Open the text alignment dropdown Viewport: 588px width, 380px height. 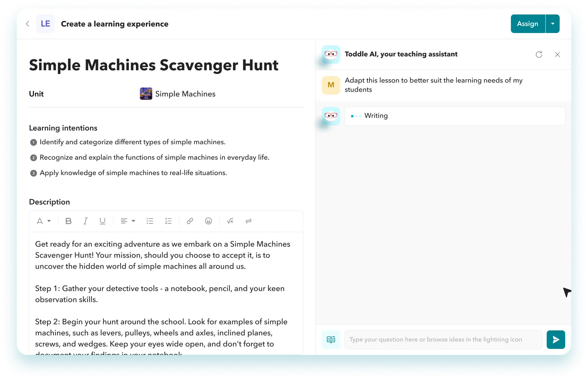point(127,221)
